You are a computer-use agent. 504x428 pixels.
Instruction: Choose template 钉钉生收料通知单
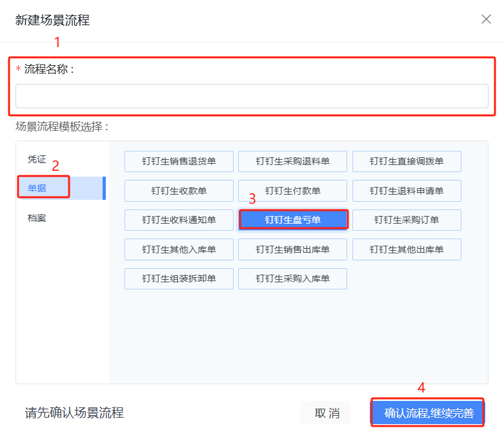pyautogui.click(x=179, y=220)
